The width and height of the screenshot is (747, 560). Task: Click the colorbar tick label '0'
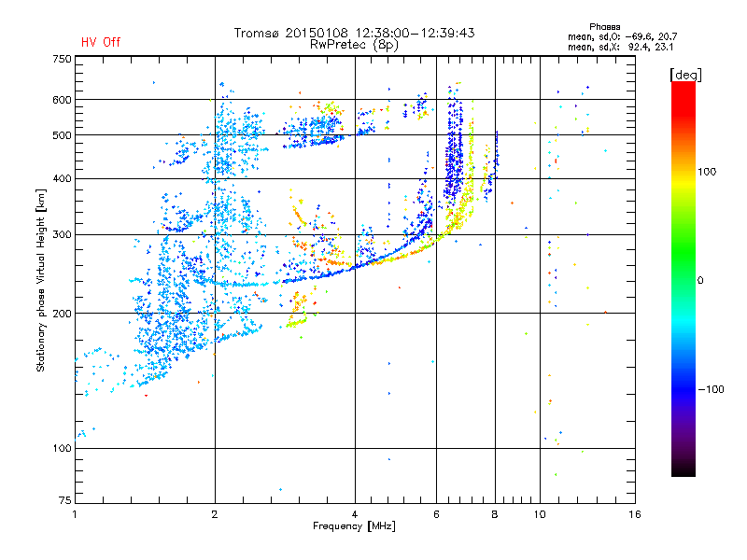coord(700,281)
